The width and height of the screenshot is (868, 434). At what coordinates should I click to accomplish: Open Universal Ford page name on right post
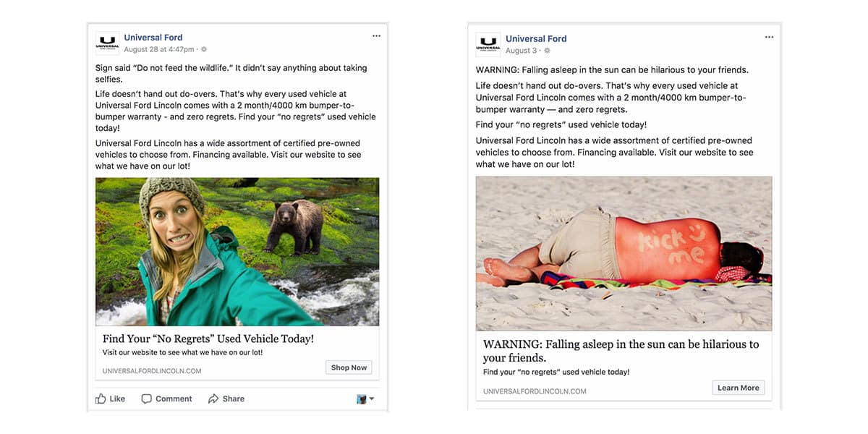coord(536,39)
